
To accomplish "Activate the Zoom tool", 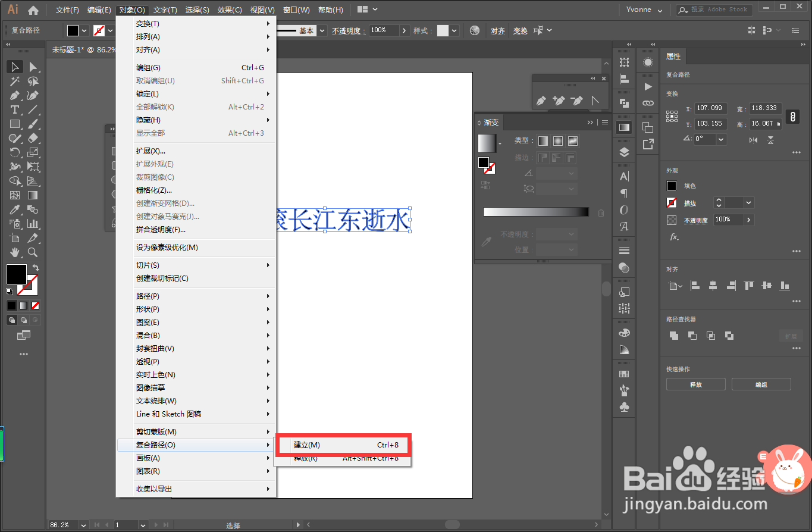I will pos(33,252).
